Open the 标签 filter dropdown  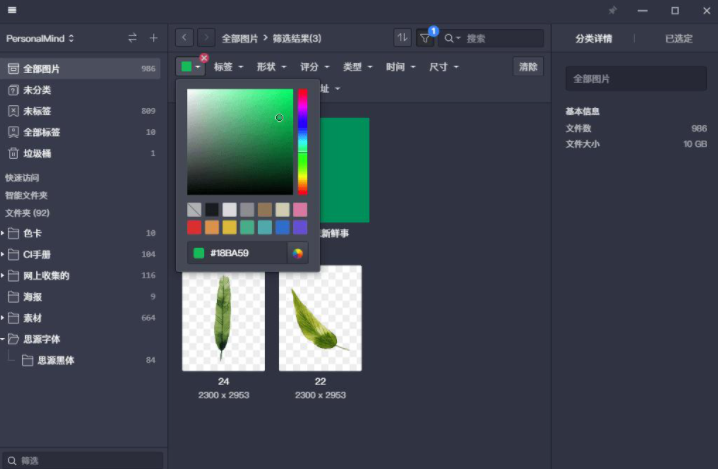[228, 67]
